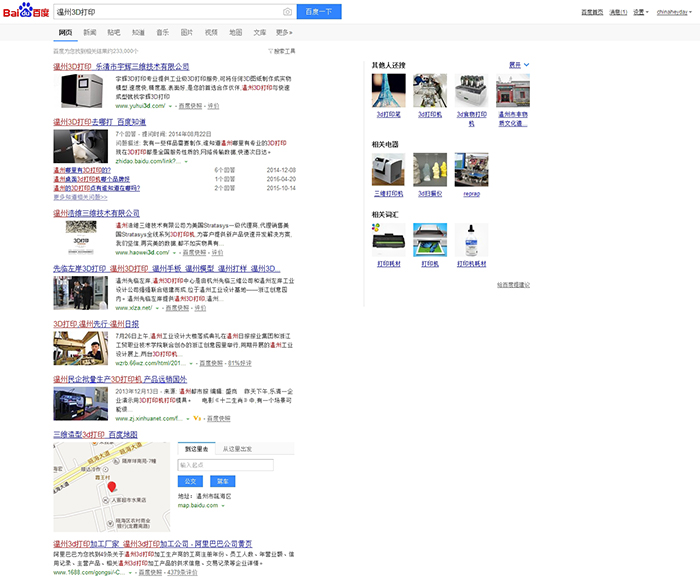Screen dimensions: 700x578
Task: Open the 3d打印机 related search link
Action: coord(430,115)
